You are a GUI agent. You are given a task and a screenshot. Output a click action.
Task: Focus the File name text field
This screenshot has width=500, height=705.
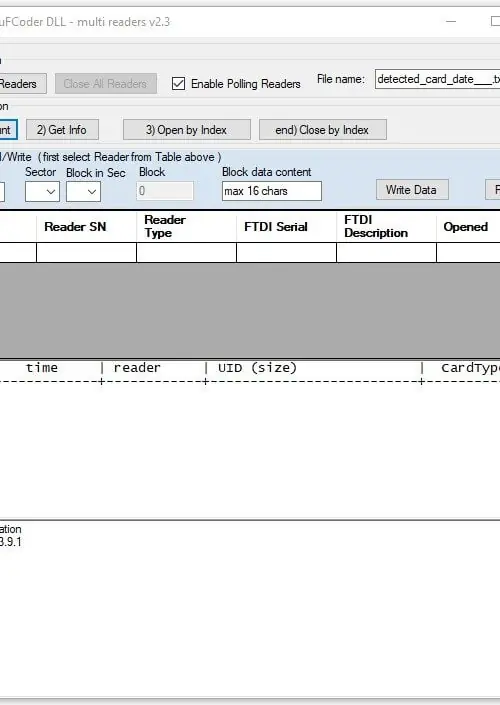[438, 79]
